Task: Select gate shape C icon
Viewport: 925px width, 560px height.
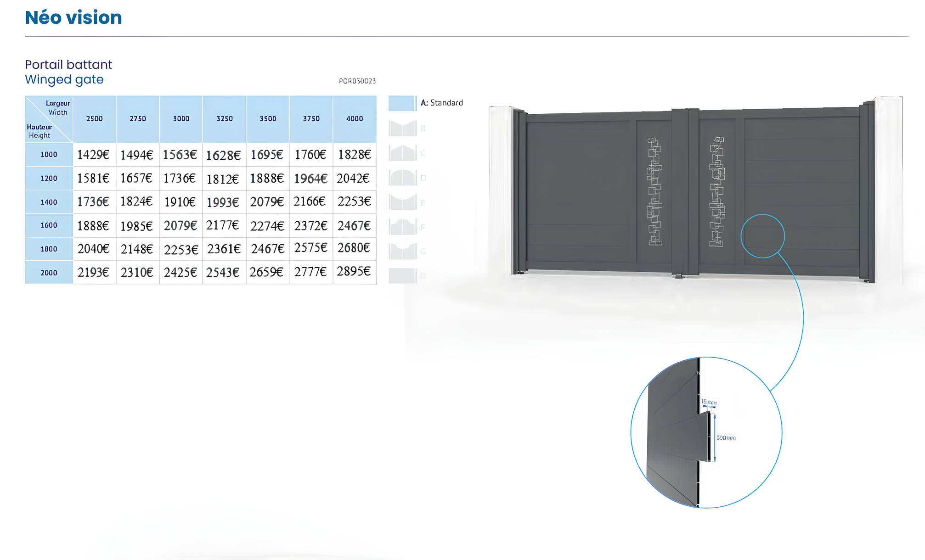Action: (402, 153)
